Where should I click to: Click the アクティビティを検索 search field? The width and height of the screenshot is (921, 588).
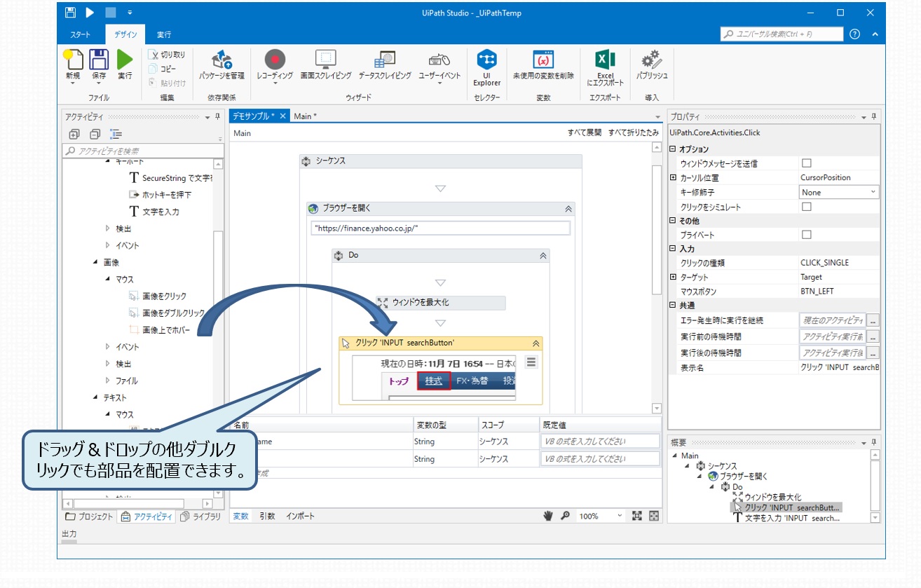[143, 151]
